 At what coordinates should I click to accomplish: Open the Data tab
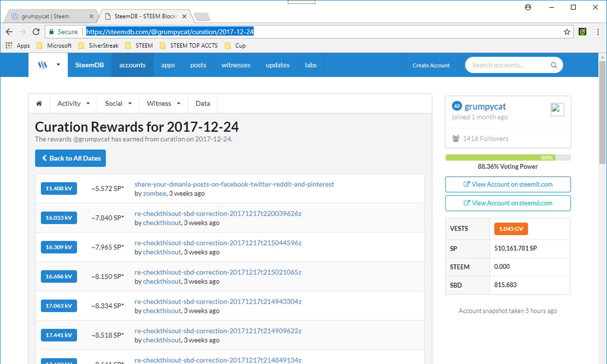(203, 104)
